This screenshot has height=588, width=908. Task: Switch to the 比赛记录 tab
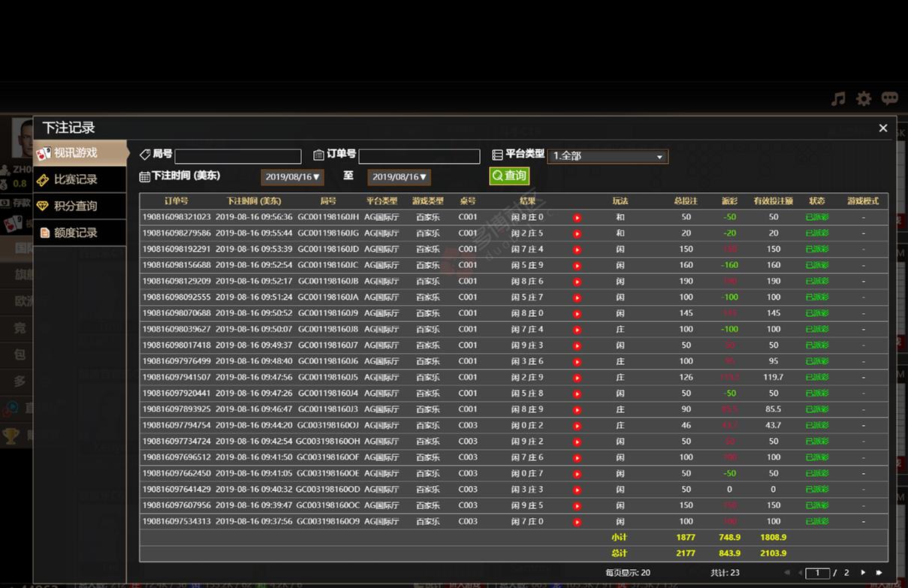pos(80,179)
